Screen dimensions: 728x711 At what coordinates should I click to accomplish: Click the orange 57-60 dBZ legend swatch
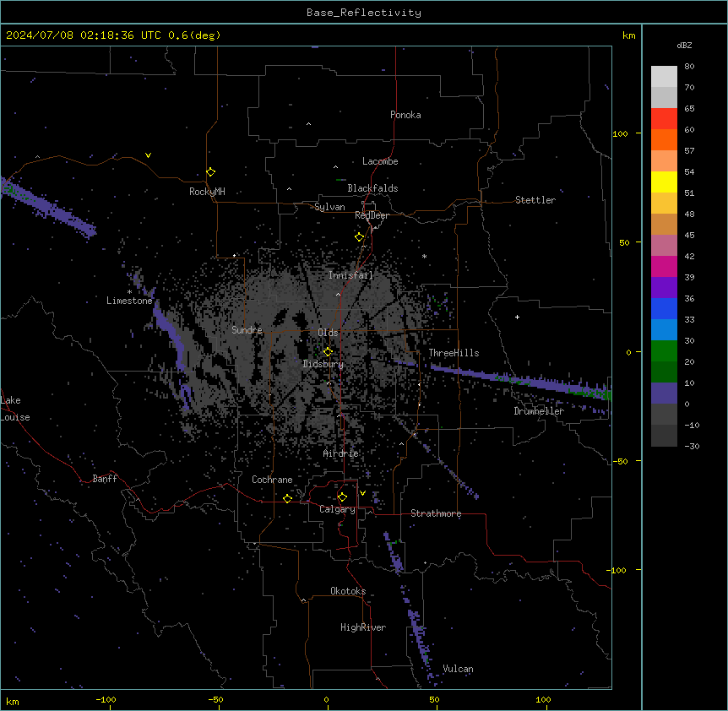click(x=664, y=139)
